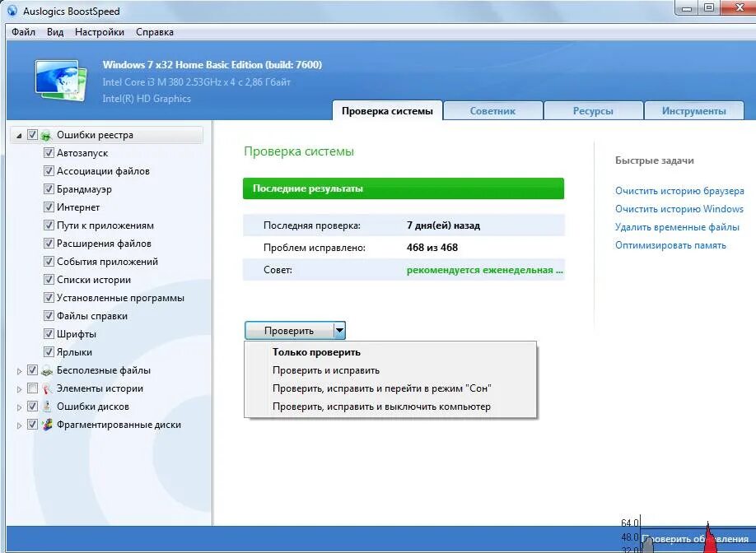This screenshot has height=553, width=756.
Task: Select check, fix and режим "Сон" option
Action: (390, 388)
